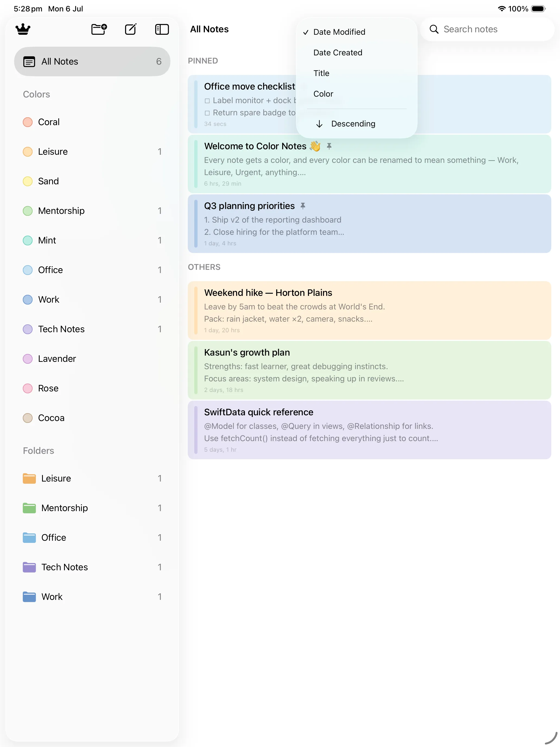Check the Return spare badge checkbox
The image size is (560, 747).
click(207, 113)
